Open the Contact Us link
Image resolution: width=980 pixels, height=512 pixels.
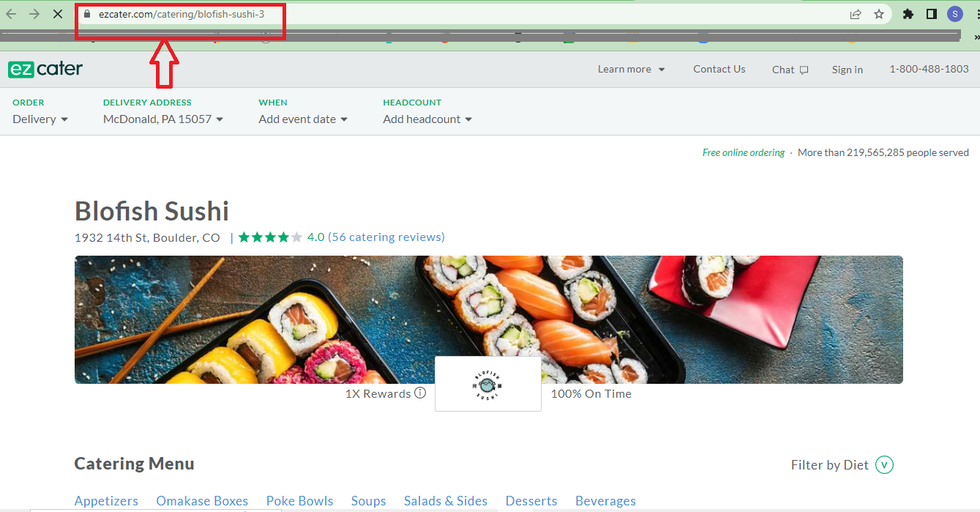pos(719,69)
